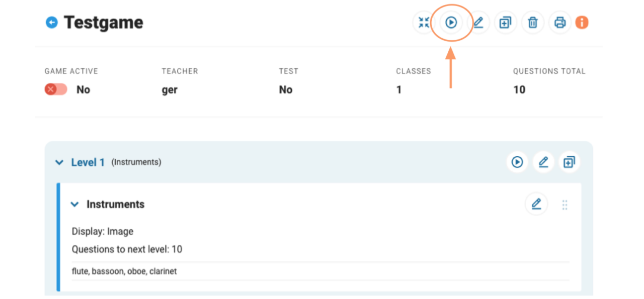
Task: Duplicate Level 1 with its copy icon
Action: click(569, 162)
